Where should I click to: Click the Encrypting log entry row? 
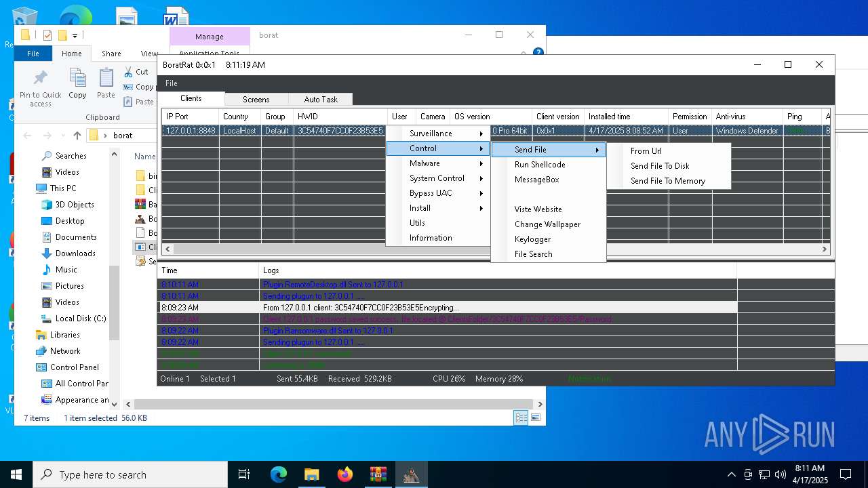coord(448,308)
